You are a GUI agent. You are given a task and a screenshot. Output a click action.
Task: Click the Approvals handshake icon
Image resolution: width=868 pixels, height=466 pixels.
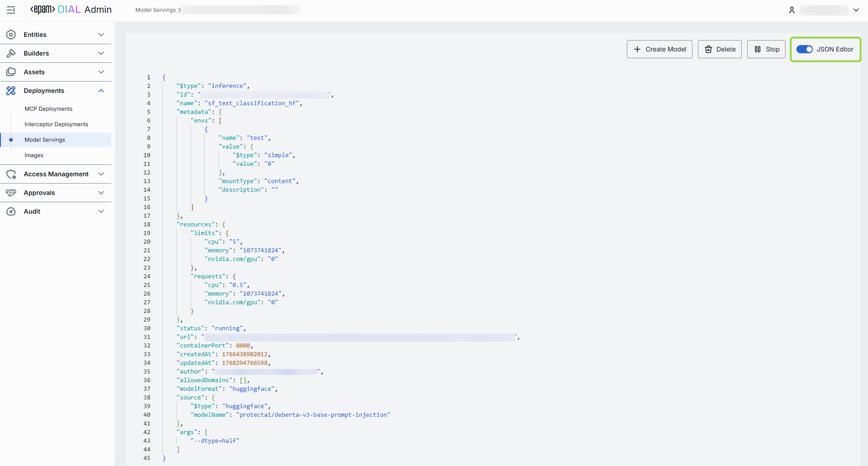11,193
